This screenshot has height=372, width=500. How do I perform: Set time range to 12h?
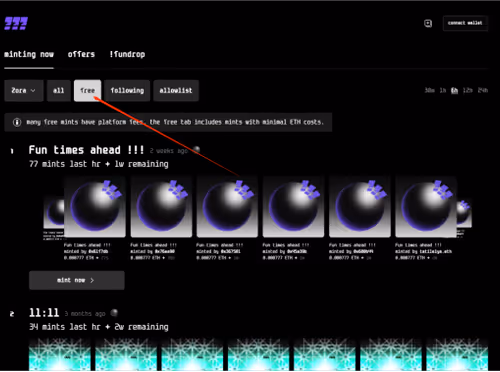click(x=468, y=90)
